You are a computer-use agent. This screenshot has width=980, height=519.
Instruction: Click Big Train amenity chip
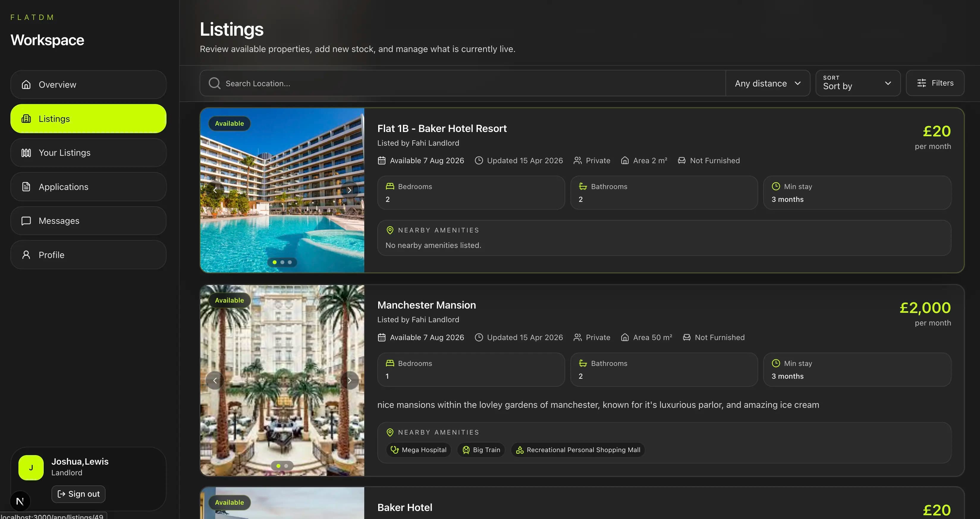click(x=481, y=450)
